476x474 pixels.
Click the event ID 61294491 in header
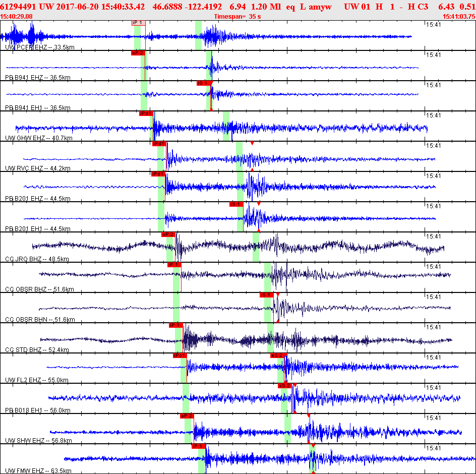pos(18,7)
